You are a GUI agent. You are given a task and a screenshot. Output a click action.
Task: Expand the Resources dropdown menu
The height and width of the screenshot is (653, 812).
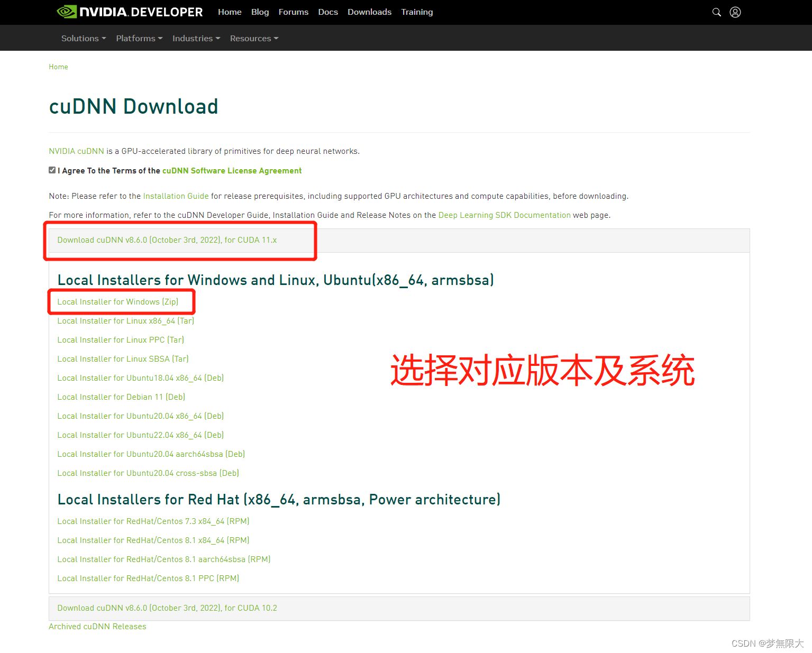pos(254,38)
